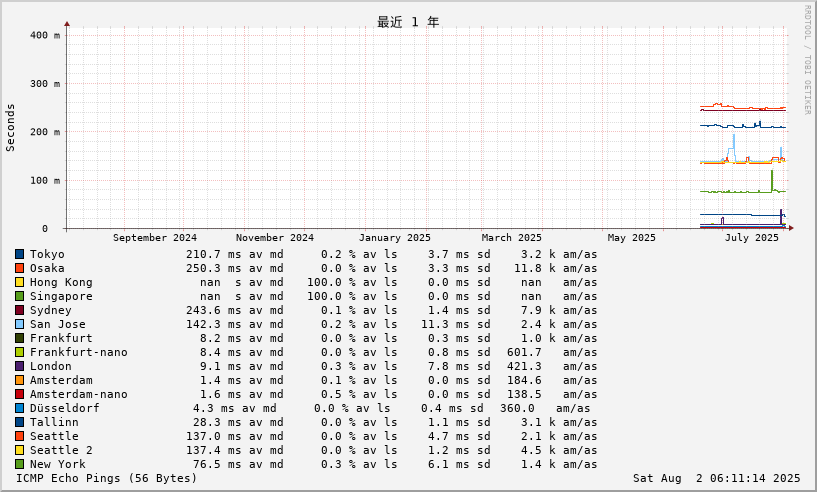The height and width of the screenshot is (492, 817).
Task: Click the May 2025 axis label
Action: click(632, 238)
